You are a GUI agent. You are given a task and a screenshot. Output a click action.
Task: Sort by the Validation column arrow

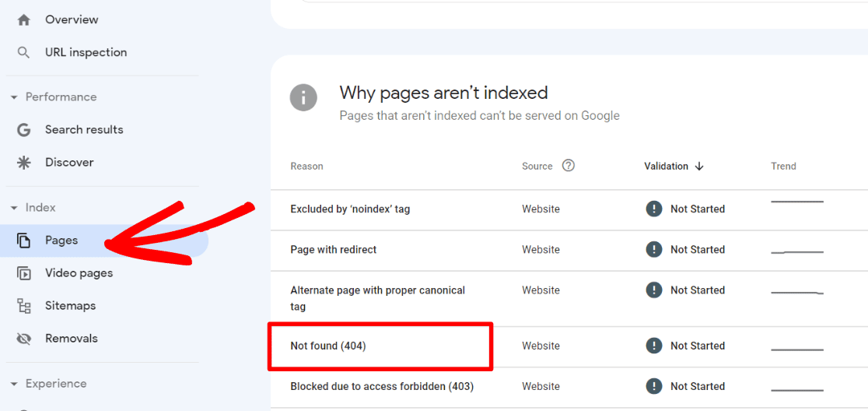pos(699,166)
